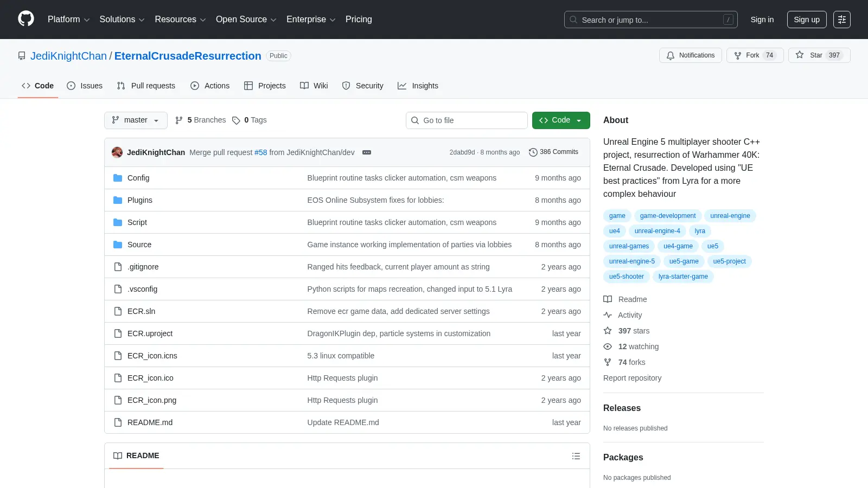The image size is (868, 488).
Task: Click the Config folder icon
Action: point(118,178)
